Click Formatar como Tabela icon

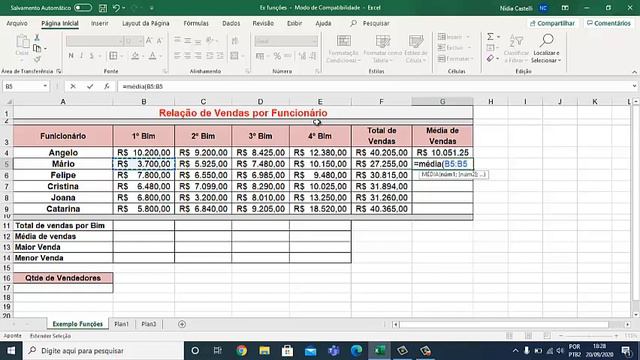[382, 41]
